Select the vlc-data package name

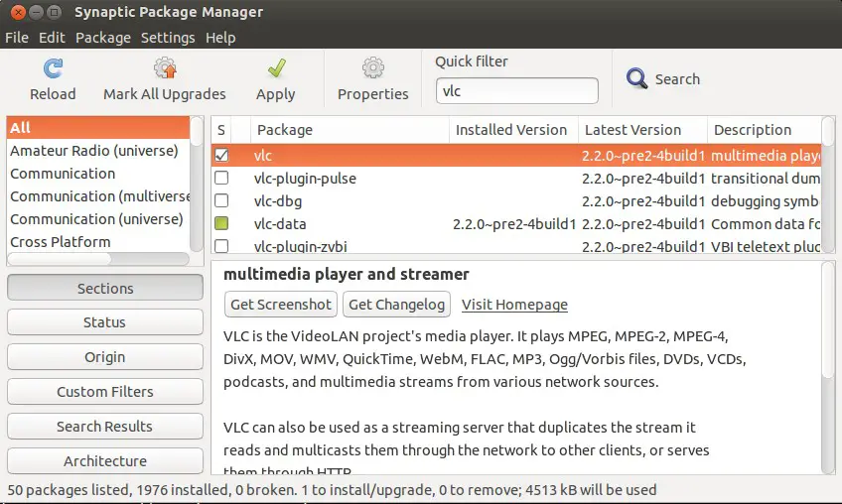(280, 224)
